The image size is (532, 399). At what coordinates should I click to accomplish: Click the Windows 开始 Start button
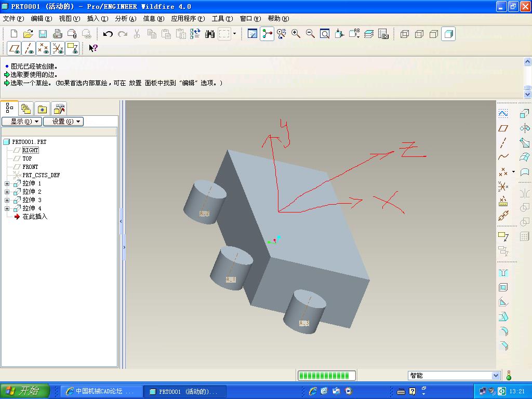[x=25, y=391]
